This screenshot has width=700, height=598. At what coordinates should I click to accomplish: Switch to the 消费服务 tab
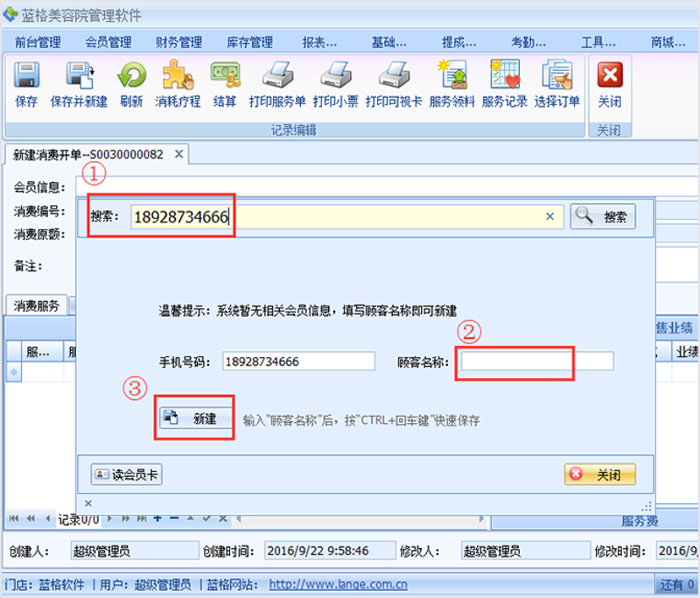click(36, 306)
